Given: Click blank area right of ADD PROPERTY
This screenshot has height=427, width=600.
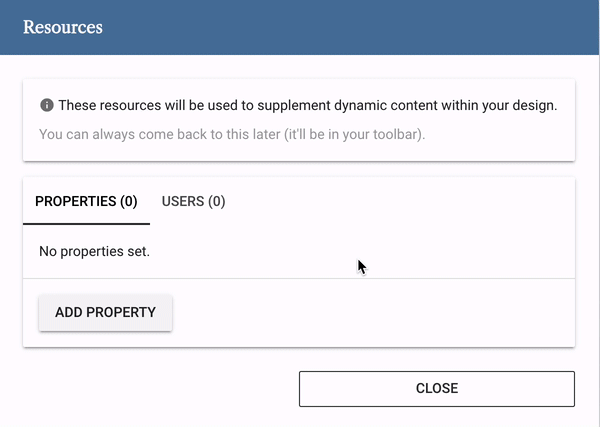Looking at the screenshot, I should (373, 313).
